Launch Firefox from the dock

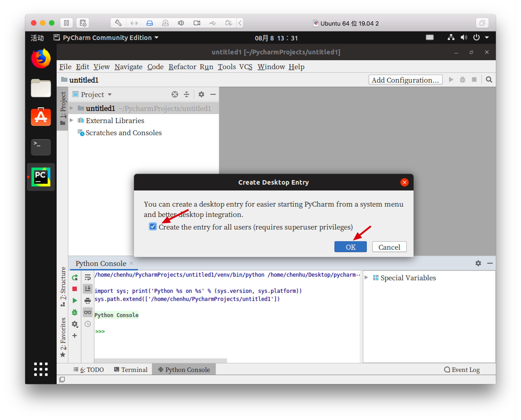click(41, 58)
